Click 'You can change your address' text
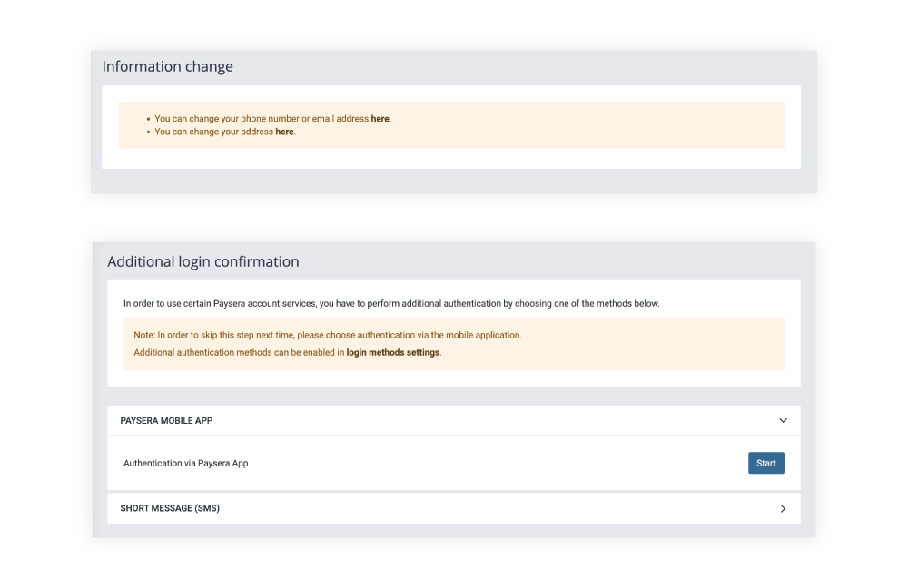This screenshot has width=908, height=588. tap(214, 132)
